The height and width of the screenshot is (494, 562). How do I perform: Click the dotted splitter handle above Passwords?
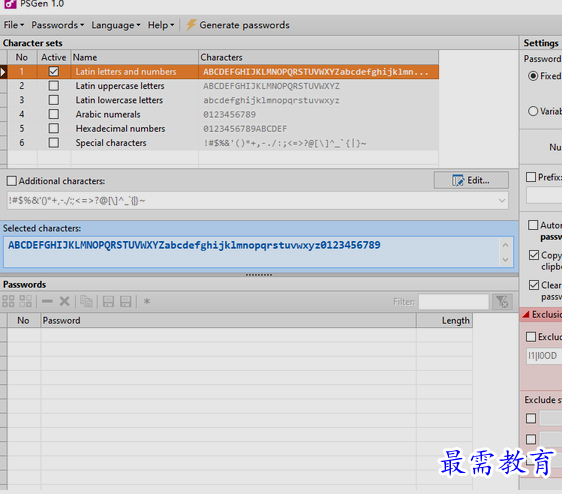pos(259,275)
